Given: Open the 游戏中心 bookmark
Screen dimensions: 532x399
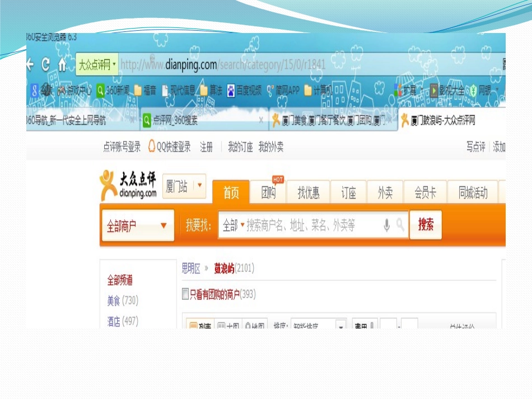Looking at the screenshot, I should coord(74,91).
